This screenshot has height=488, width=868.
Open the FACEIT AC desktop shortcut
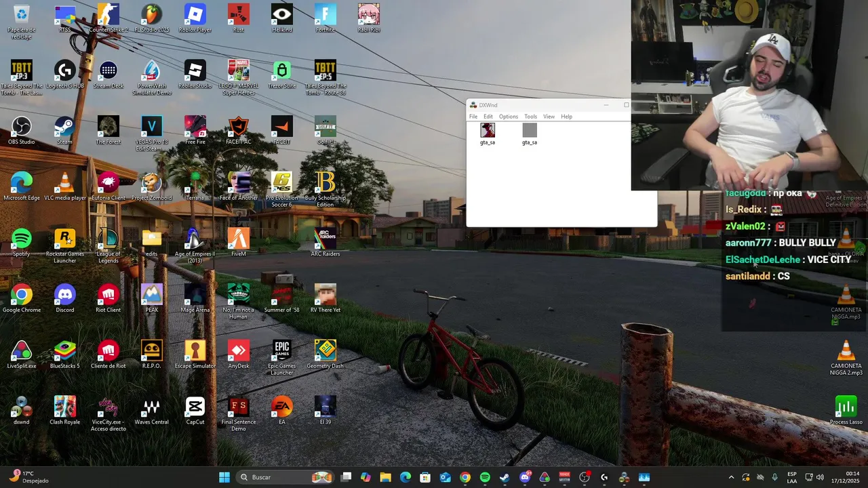[239, 130]
